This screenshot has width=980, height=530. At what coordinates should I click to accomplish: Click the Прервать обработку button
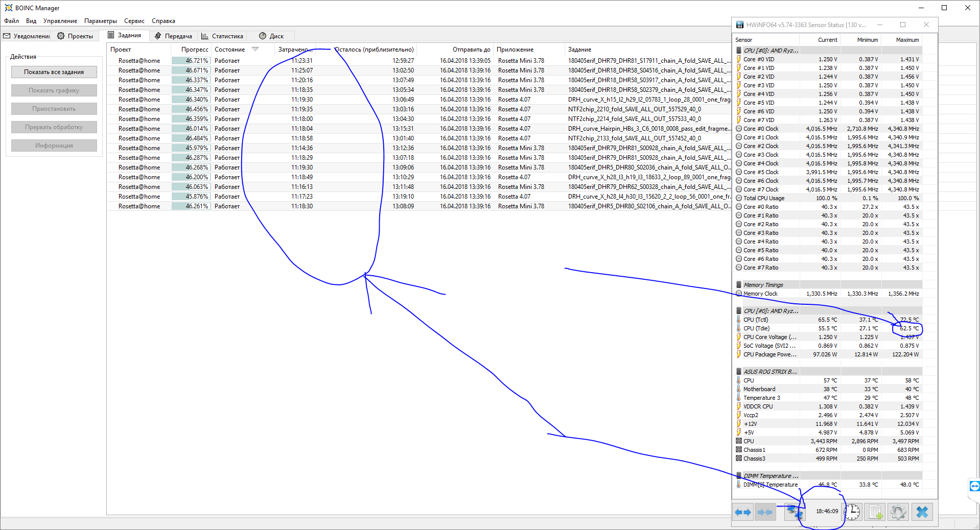pyautogui.click(x=54, y=127)
